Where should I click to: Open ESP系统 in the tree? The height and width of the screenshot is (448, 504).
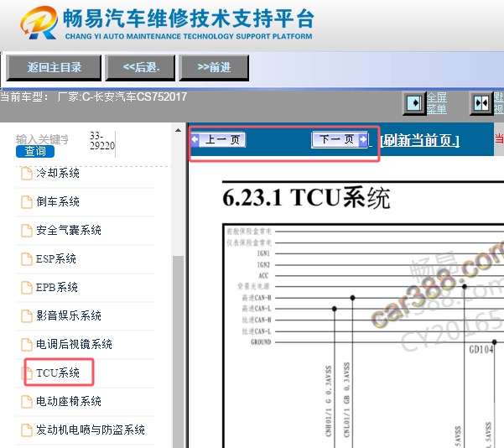click(x=56, y=259)
